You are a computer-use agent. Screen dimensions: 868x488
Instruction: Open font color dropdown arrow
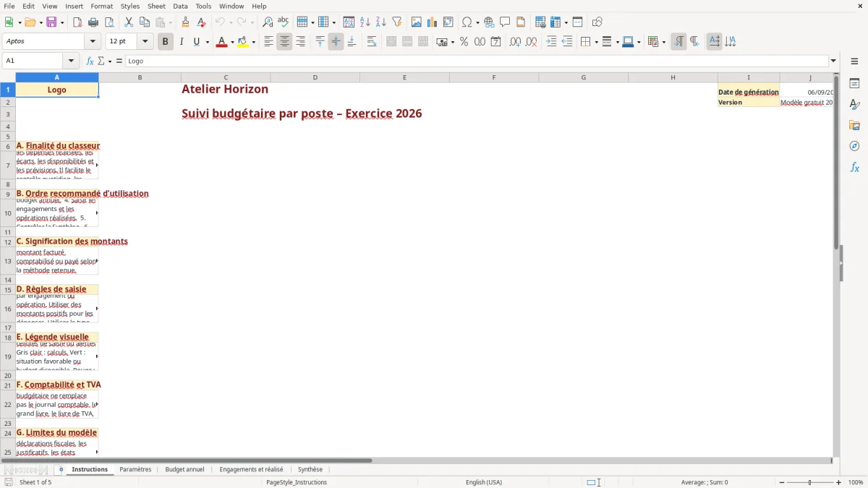click(x=231, y=42)
